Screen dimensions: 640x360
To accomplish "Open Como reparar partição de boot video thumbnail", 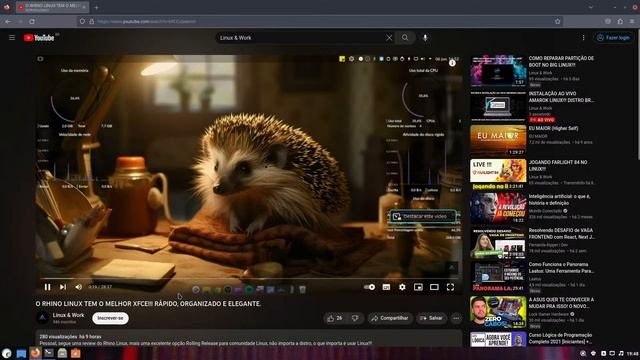I will point(498,71).
